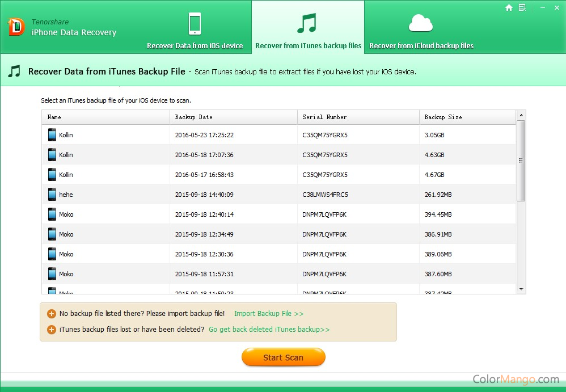The image size is (566, 392).
Task: Click the Tenorshare logo icon
Action: pos(16,27)
